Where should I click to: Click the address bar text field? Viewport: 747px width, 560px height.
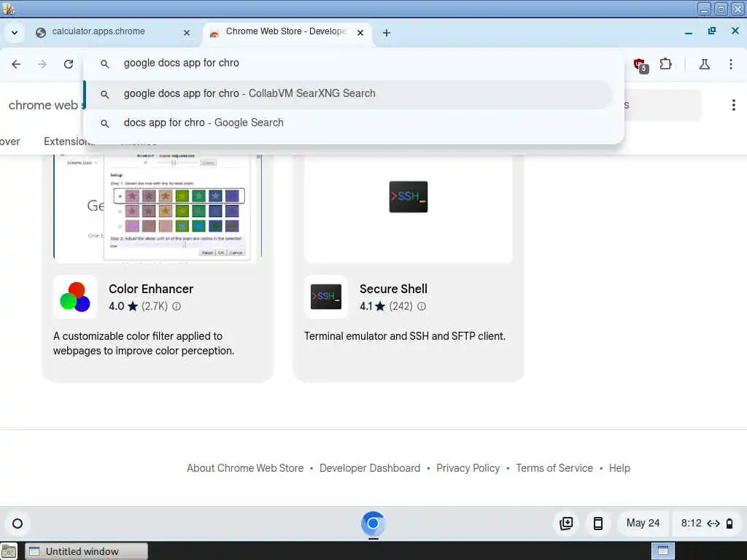pyautogui.click(x=352, y=63)
